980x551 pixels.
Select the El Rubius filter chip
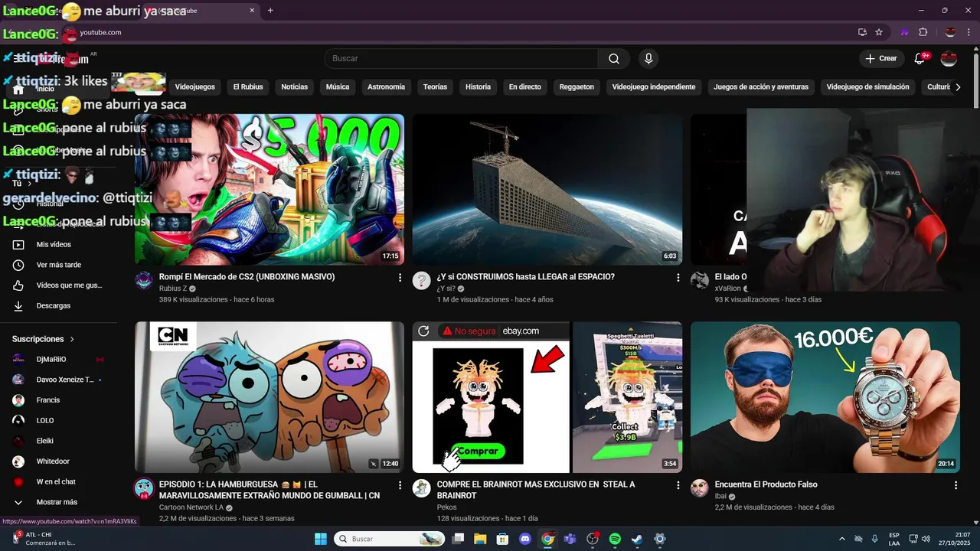[248, 86]
